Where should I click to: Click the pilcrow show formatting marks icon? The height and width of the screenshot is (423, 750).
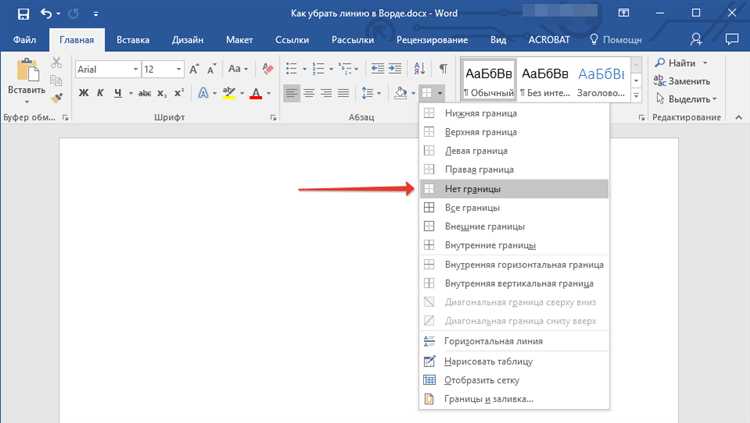(x=442, y=69)
